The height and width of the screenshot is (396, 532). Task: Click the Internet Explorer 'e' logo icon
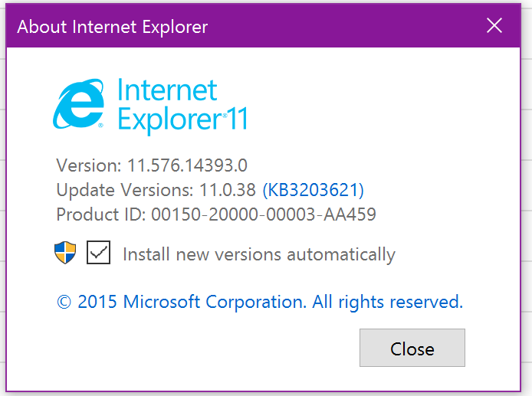pyautogui.click(x=80, y=105)
